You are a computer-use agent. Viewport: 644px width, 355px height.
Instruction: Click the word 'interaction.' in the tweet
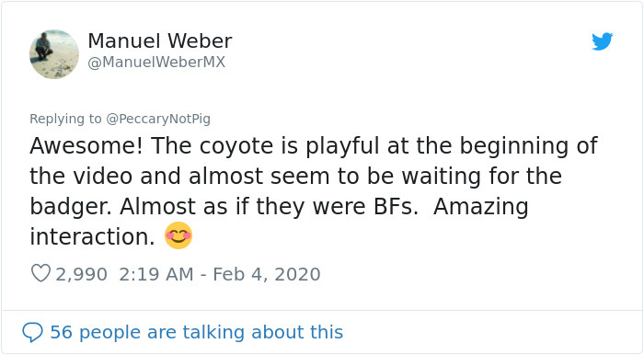coord(92,236)
